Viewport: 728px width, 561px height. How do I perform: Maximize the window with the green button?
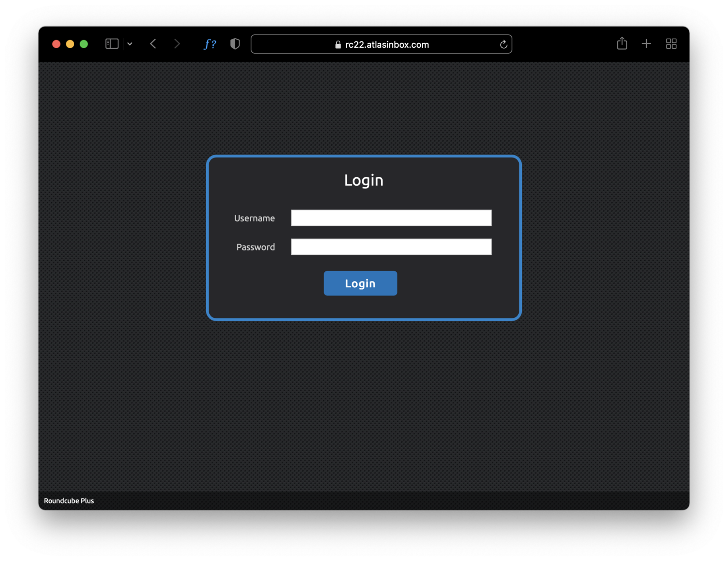tap(84, 44)
